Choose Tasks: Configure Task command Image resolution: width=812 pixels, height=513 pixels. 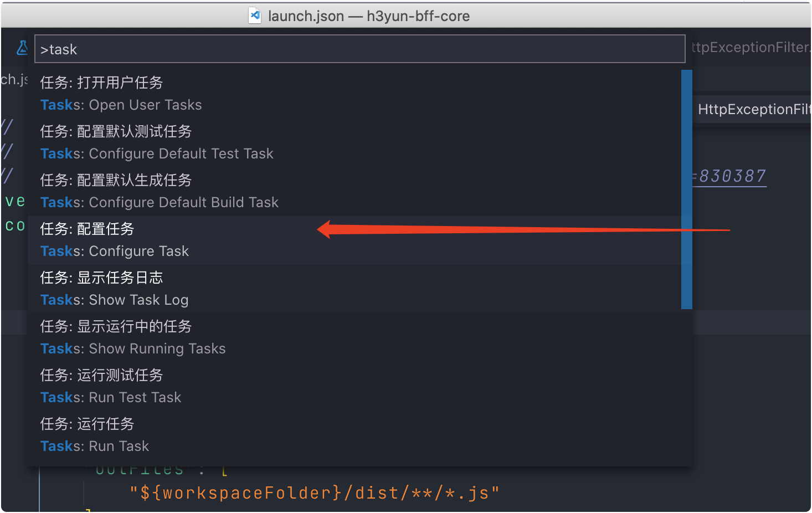coord(354,240)
